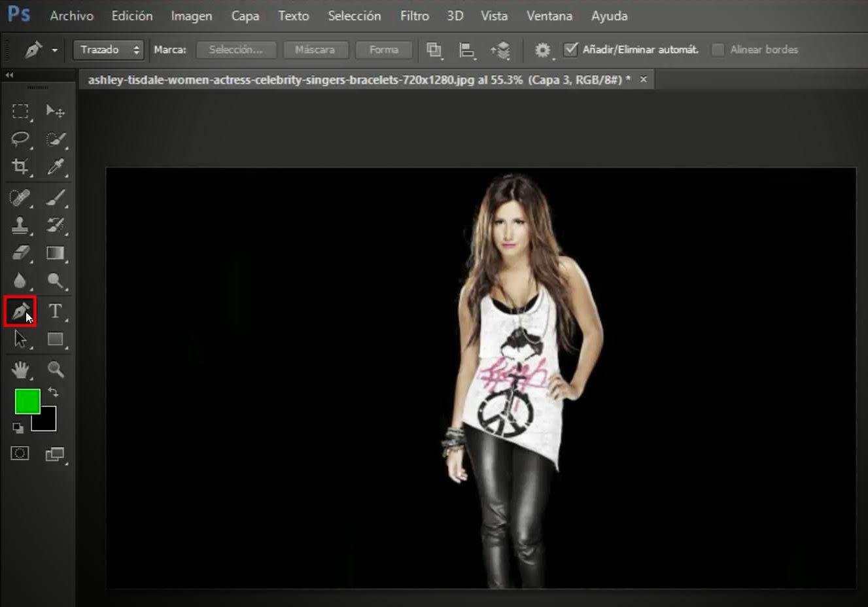Open the Imagen menu

(192, 16)
